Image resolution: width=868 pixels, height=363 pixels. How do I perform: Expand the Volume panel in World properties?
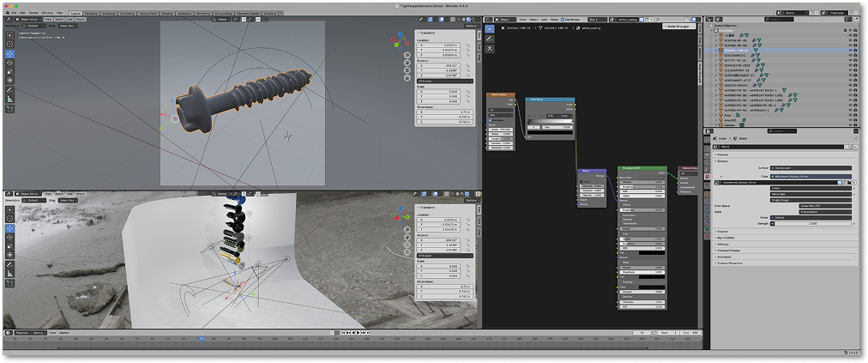(x=722, y=232)
